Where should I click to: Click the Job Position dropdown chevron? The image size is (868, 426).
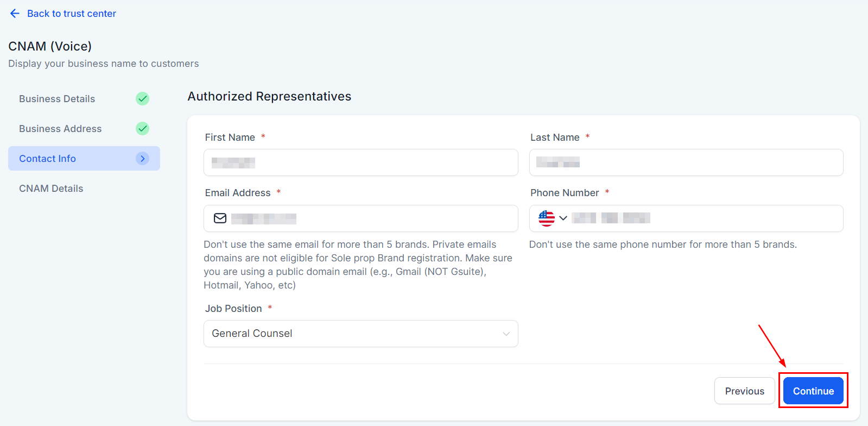pos(506,334)
